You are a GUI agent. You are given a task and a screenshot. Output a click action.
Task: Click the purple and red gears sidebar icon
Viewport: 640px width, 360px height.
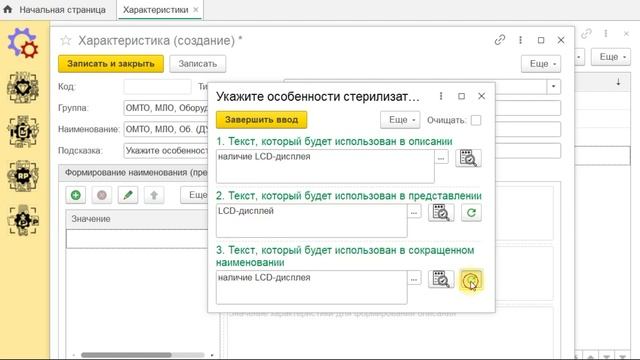(23, 42)
